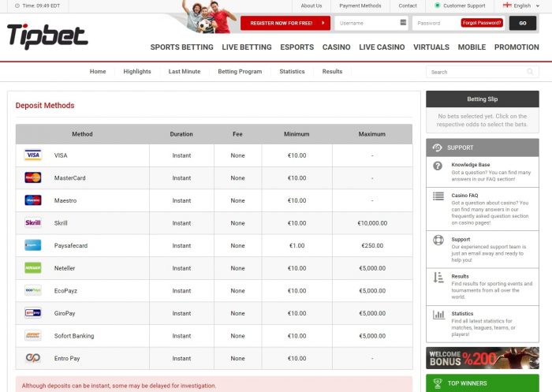552x392 pixels.
Task: Click the EcoPayz logo icon
Action: 33,290
